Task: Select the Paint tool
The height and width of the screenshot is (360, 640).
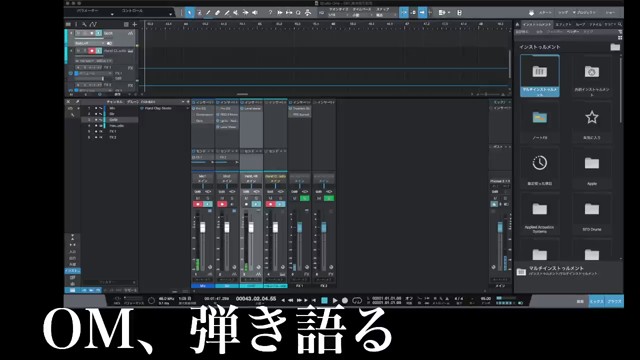Action: tap(227, 13)
